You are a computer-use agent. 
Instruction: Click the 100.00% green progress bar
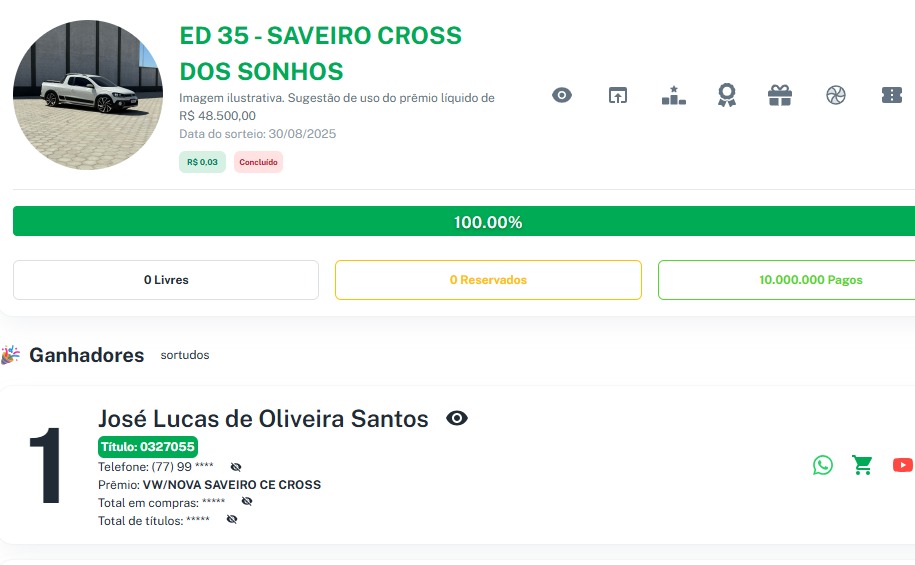[464, 221]
